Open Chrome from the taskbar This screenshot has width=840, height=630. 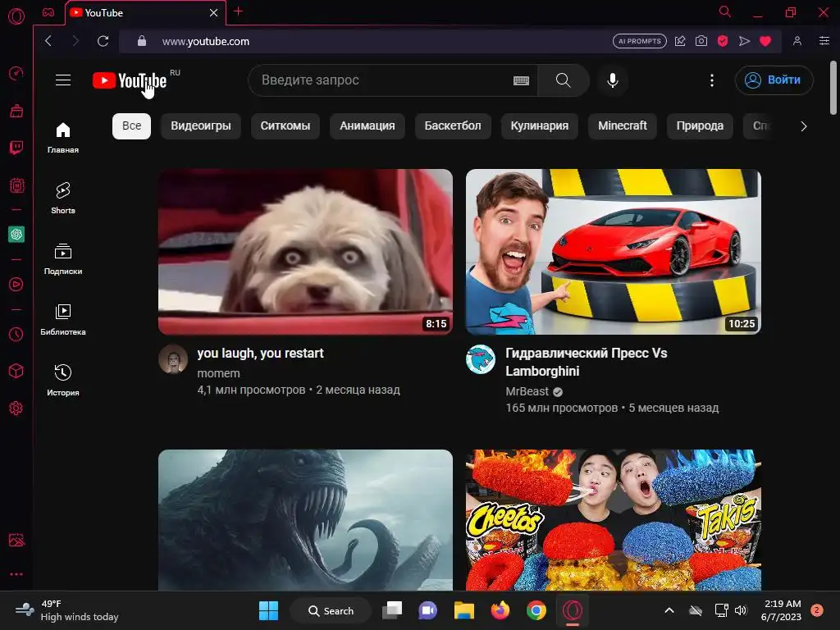(x=536, y=610)
